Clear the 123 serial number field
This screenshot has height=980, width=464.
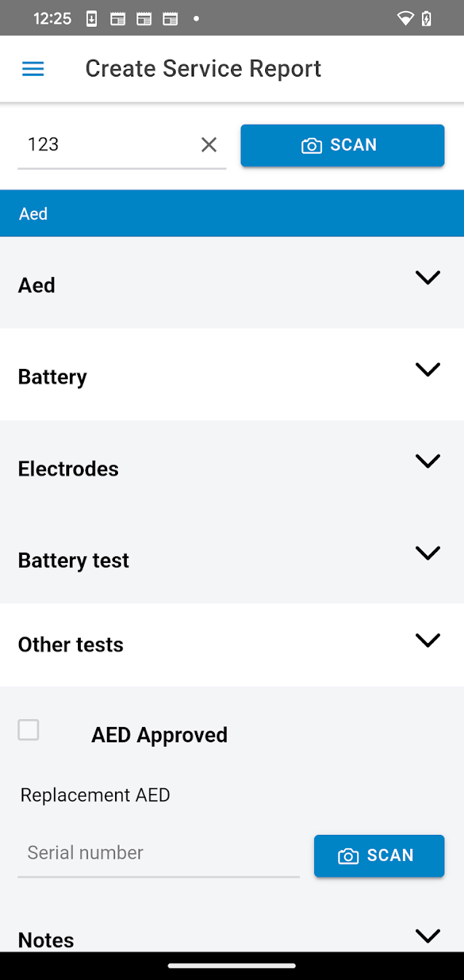coord(209,145)
